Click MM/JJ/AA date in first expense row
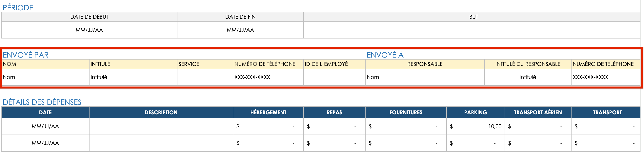644x152 pixels. click(x=45, y=126)
